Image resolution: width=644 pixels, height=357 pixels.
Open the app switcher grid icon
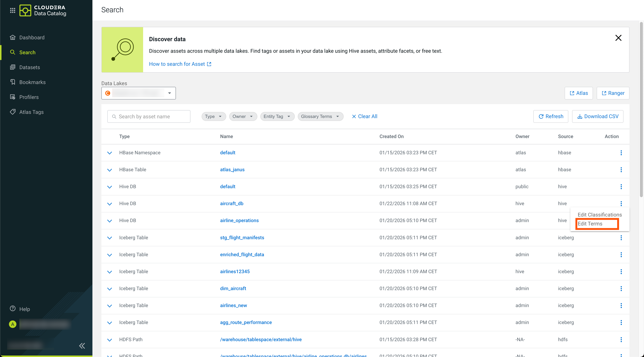[12, 10]
